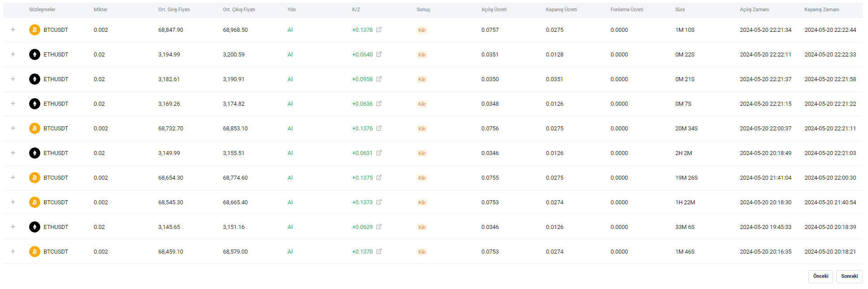Open share icon next to +0.1378 profit

(379, 30)
